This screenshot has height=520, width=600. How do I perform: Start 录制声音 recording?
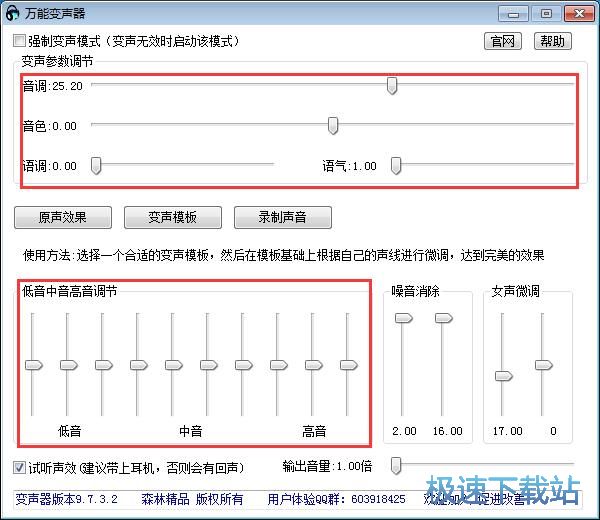pyautogui.click(x=283, y=217)
